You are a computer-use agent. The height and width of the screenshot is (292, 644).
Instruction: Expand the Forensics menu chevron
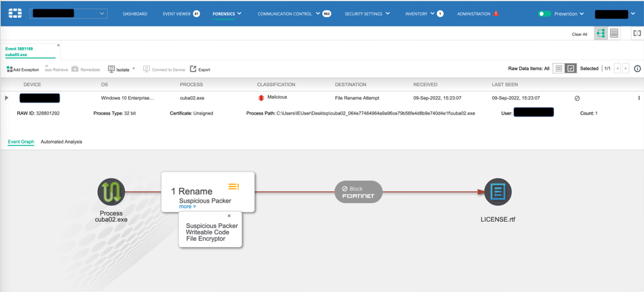(239, 13)
